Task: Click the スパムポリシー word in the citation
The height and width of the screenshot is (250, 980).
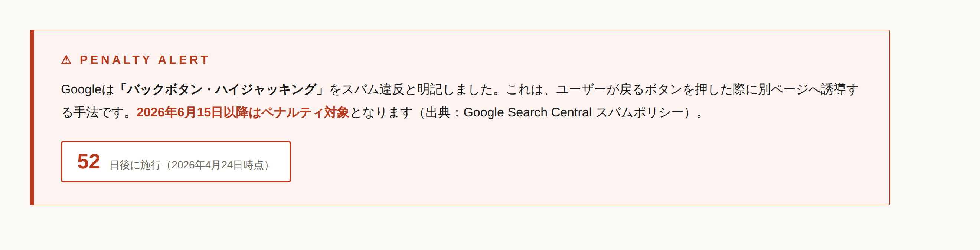Action: 640,112
